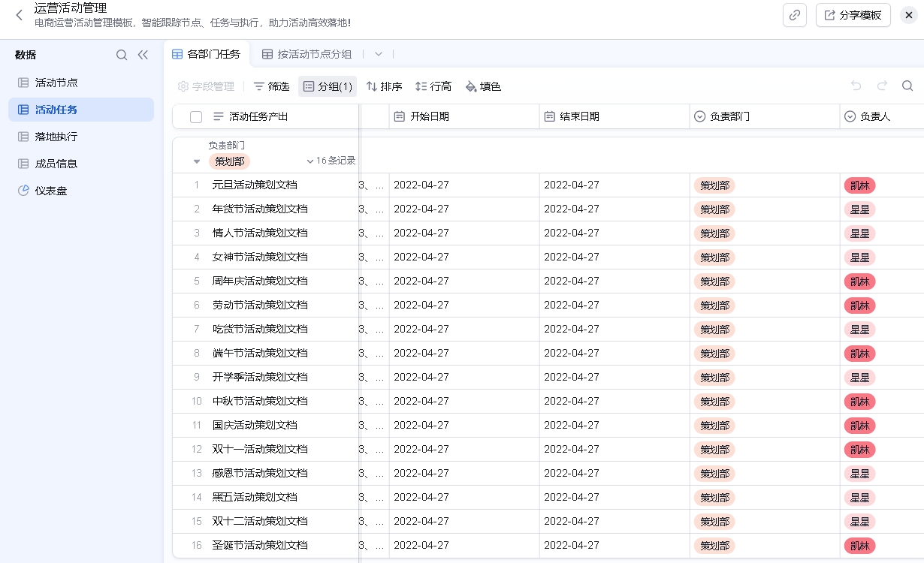The height and width of the screenshot is (563, 924).
Task: Open the 填色 fill color tool
Action: 483,86
